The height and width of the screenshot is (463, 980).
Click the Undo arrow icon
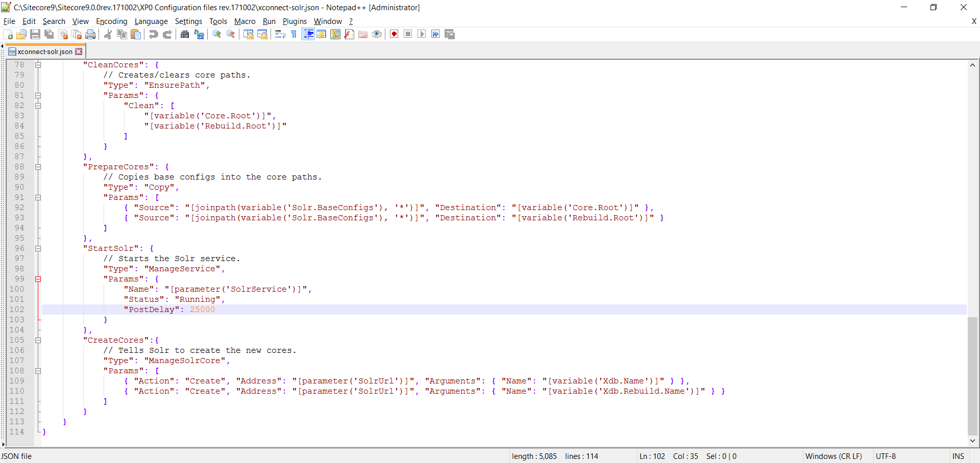click(x=153, y=34)
